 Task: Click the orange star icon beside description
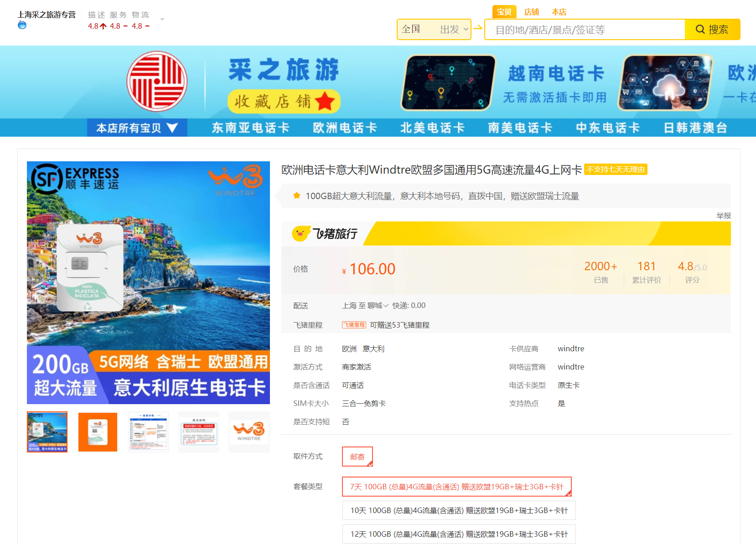click(x=297, y=196)
